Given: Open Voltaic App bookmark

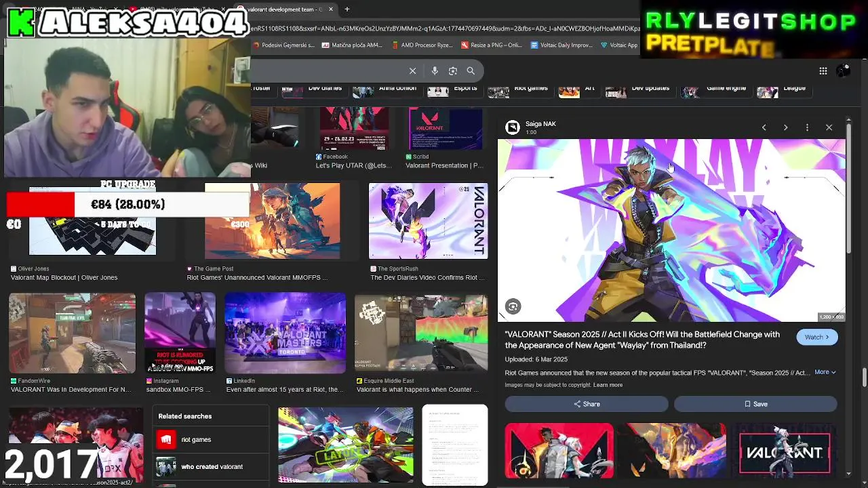Looking at the screenshot, I should pyautogui.click(x=619, y=45).
